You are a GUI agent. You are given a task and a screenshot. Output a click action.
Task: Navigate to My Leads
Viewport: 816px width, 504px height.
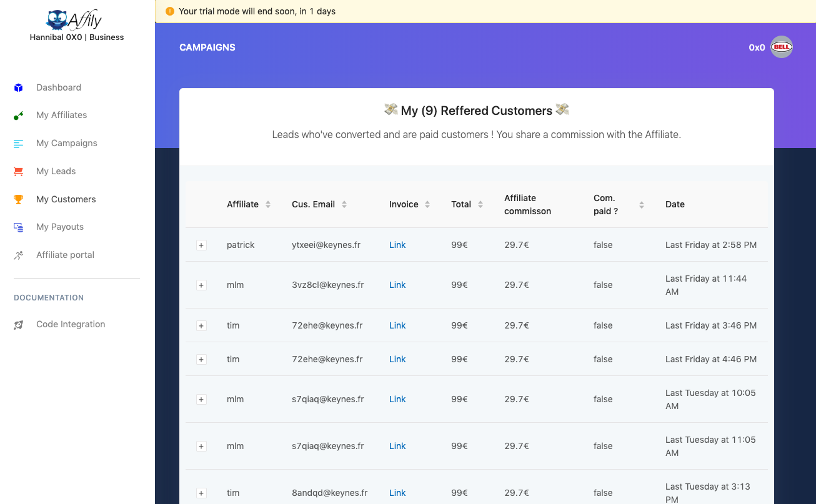tap(56, 171)
